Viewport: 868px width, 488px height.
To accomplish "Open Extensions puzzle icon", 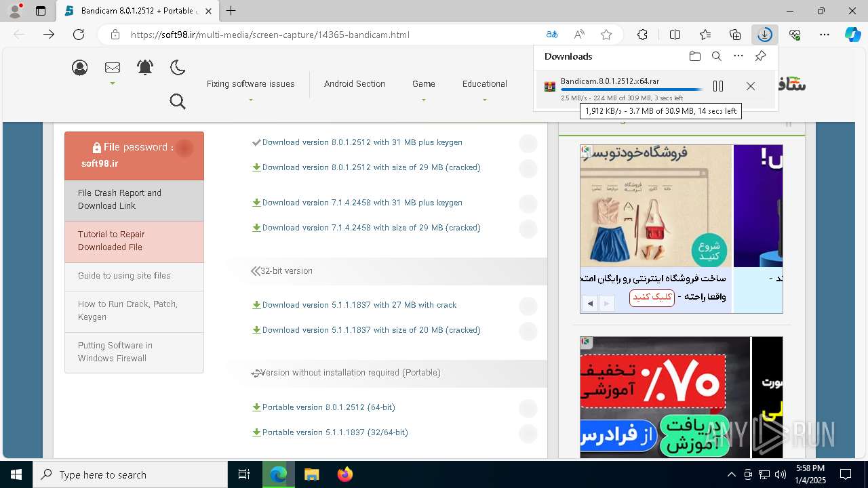I will point(642,35).
